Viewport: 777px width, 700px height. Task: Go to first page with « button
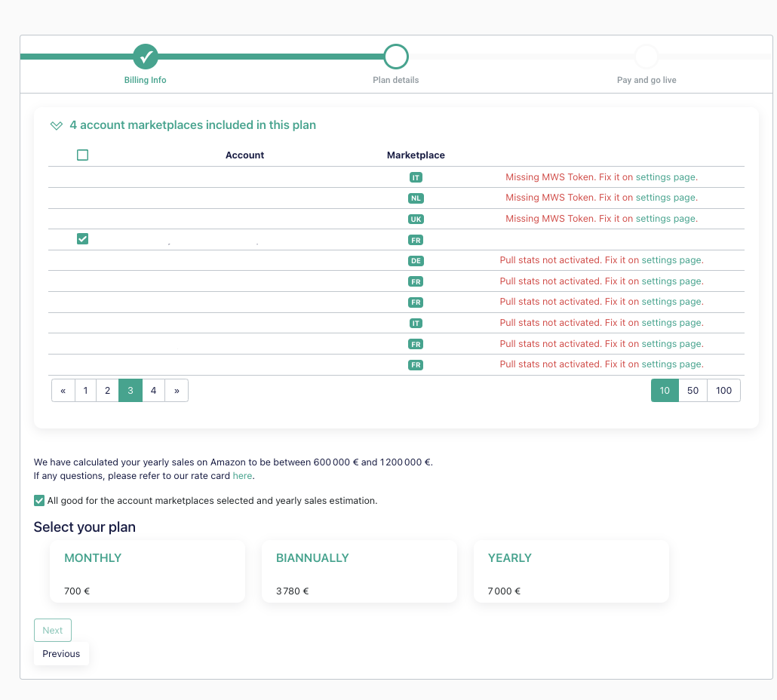(63, 391)
